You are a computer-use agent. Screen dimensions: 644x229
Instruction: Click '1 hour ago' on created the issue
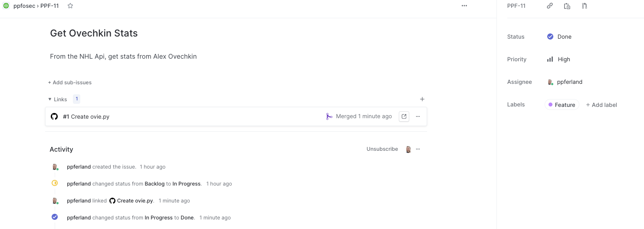tap(152, 167)
